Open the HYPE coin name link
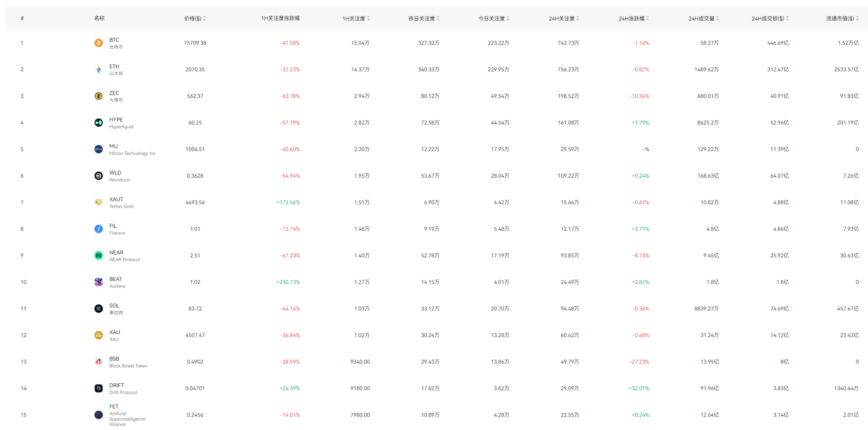Viewport: 868px width, 430px height. pyautogui.click(x=116, y=120)
